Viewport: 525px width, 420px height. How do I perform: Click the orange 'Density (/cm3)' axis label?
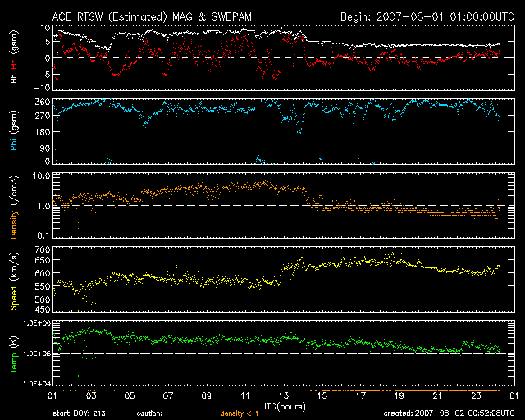(x=14, y=207)
